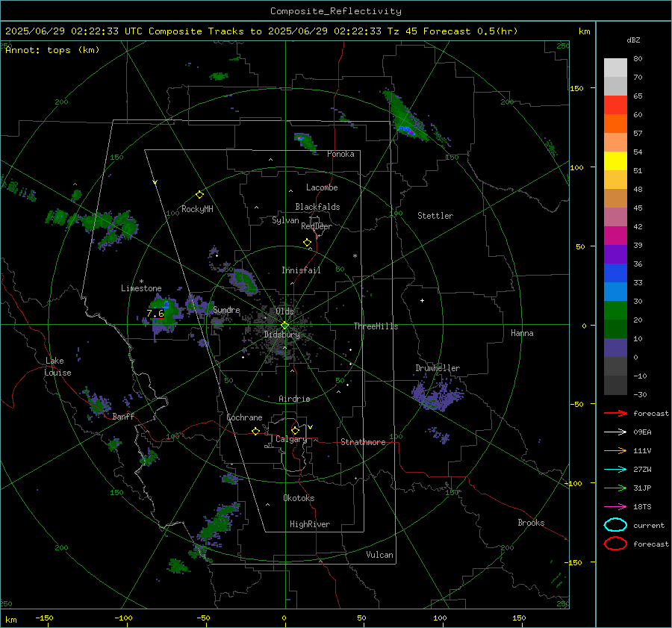Viewport: 672px width, 628px height.
Task: Click the Vulcan label
Action: [x=379, y=555]
